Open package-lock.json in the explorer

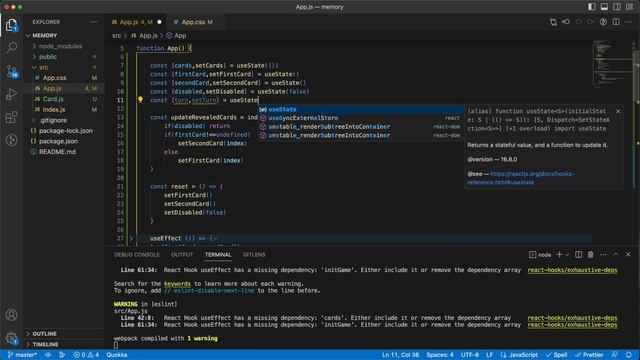(66, 131)
